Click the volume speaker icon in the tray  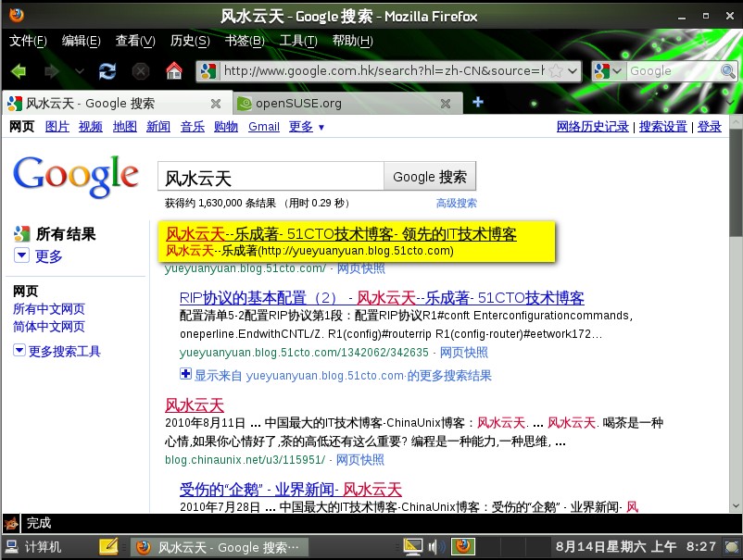(x=435, y=547)
